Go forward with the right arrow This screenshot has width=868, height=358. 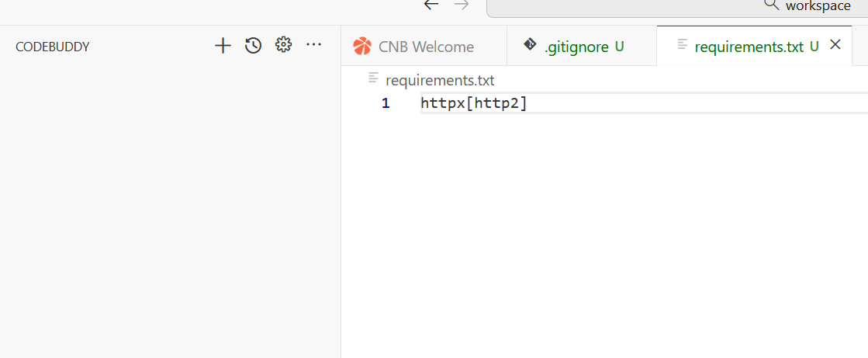click(x=462, y=5)
